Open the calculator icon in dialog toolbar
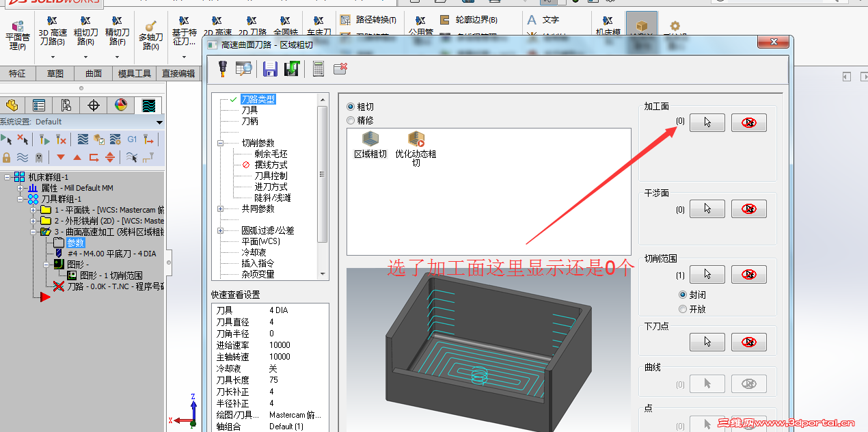868x432 pixels. (x=318, y=68)
